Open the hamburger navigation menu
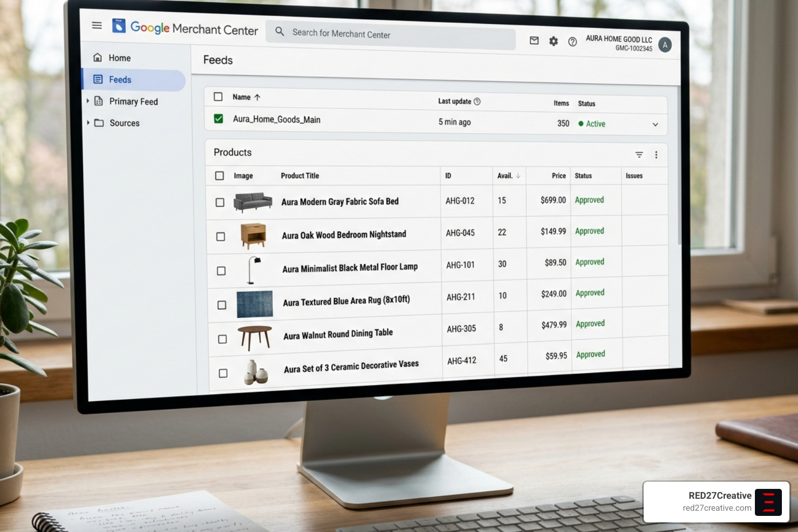 (x=97, y=25)
